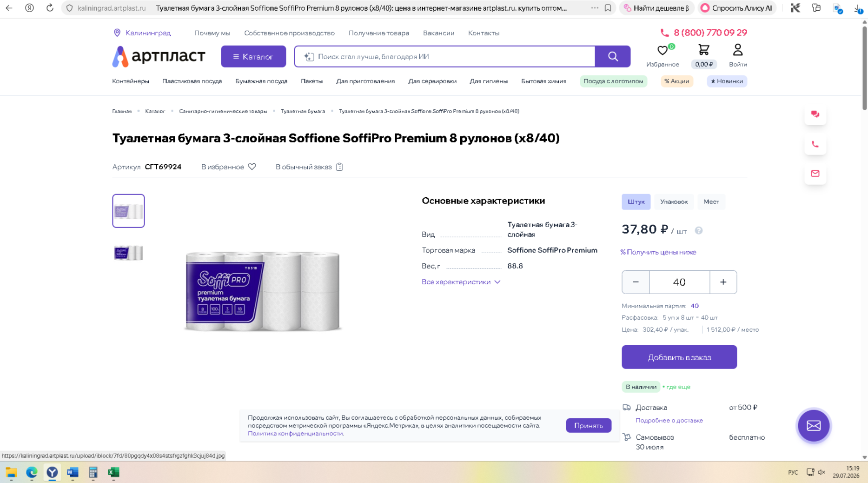
Task: Increase quantity with the plus stepper
Action: [723, 282]
